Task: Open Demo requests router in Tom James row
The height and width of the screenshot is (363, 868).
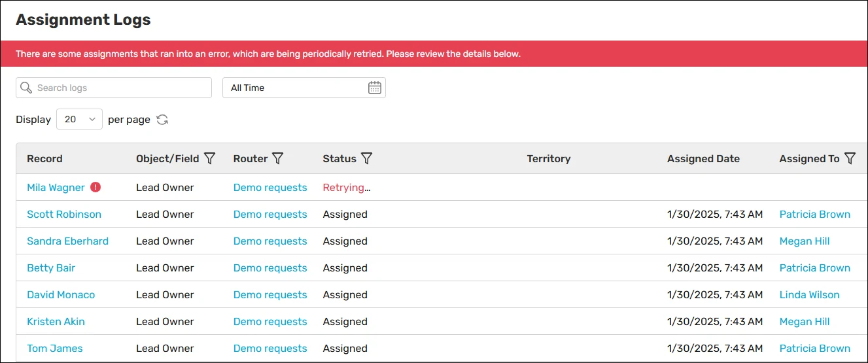Action: [270, 349]
